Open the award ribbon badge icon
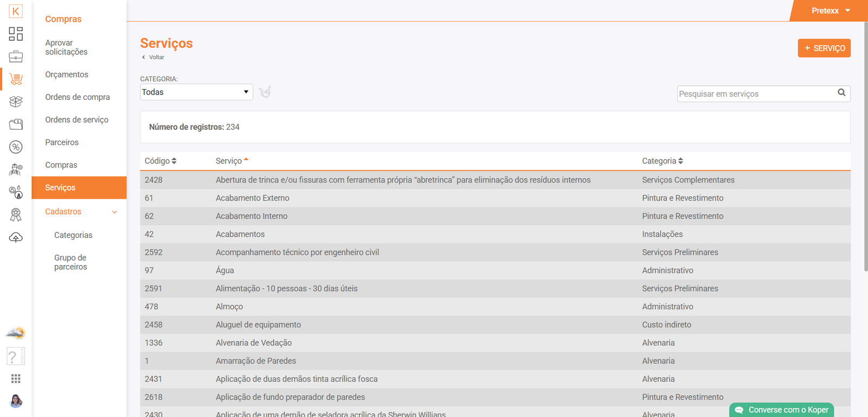Image resolution: width=868 pixels, height=417 pixels. [x=16, y=215]
